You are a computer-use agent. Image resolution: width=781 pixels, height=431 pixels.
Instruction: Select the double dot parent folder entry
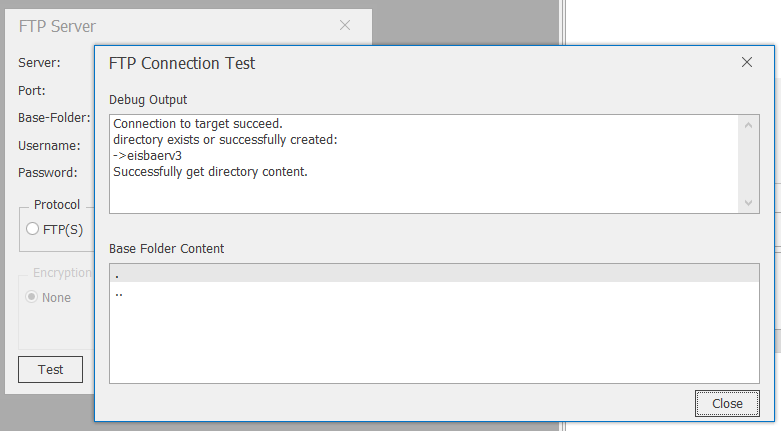point(434,292)
